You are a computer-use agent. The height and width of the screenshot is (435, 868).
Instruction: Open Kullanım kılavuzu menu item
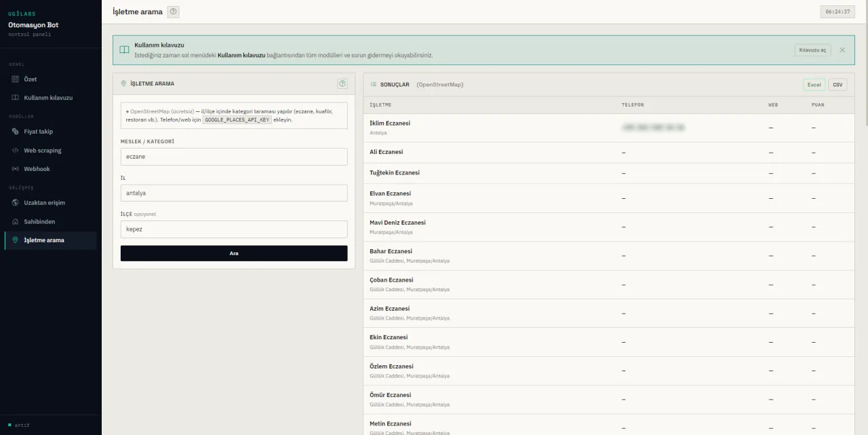click(50, 98)
